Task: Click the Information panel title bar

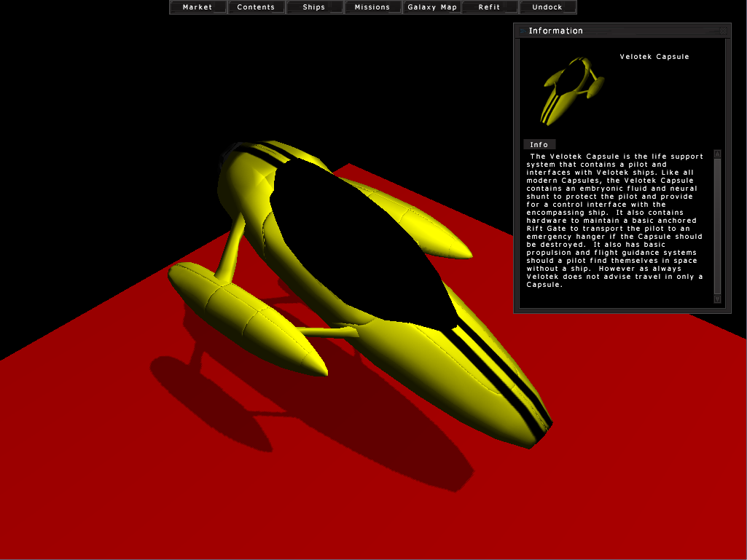Action: (641, 31)
